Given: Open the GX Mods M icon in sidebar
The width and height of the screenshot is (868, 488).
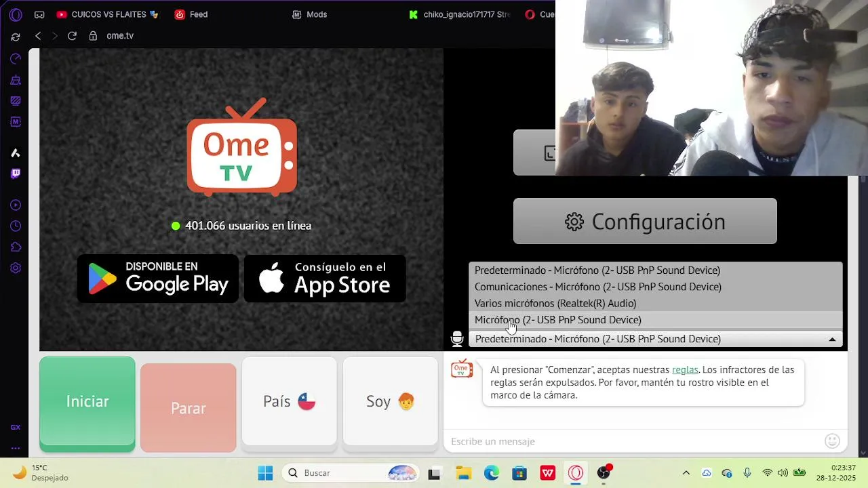Looking at the screenshot, I should pyautogui.click(x=16, y=122).
